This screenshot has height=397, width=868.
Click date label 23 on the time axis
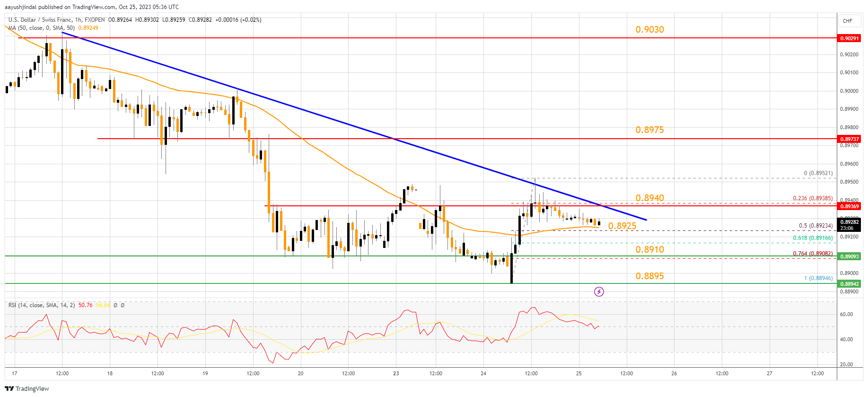pos(396,373)
